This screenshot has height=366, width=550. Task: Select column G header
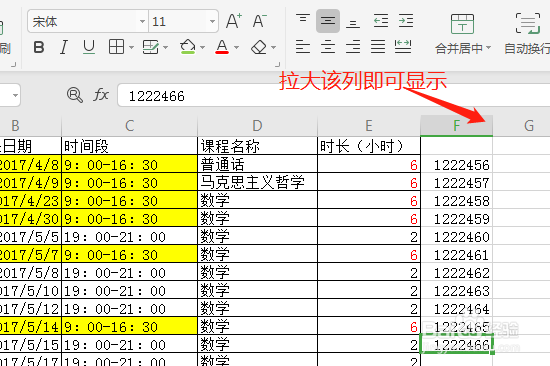tap(522, 126)
